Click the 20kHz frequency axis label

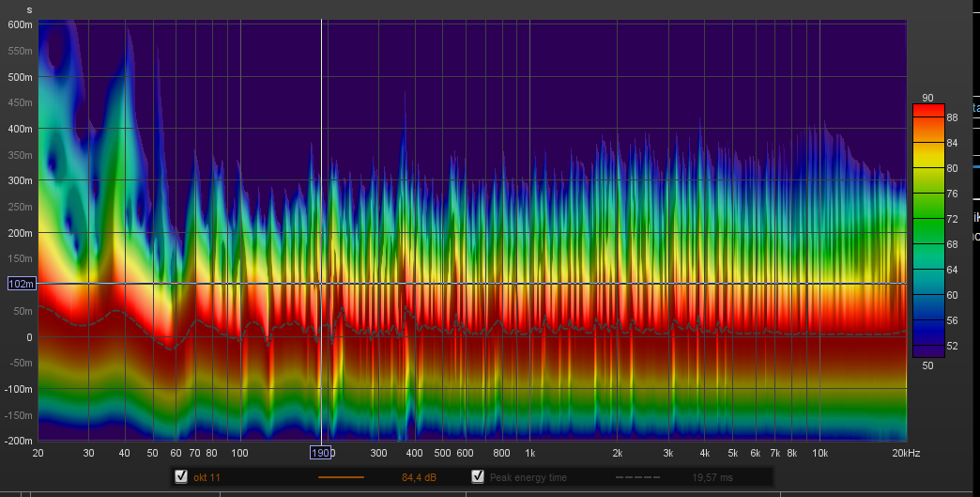click(x=906, y=453)
